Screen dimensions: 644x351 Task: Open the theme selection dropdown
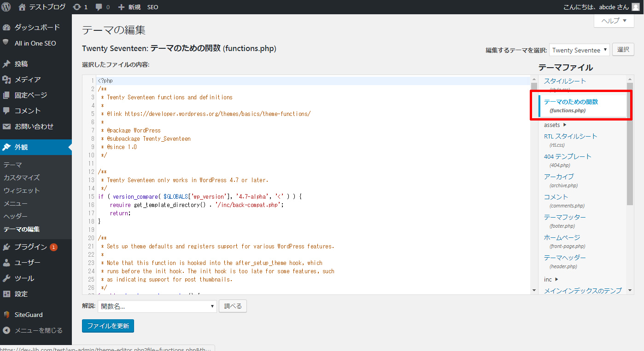[x=579, y=50]
